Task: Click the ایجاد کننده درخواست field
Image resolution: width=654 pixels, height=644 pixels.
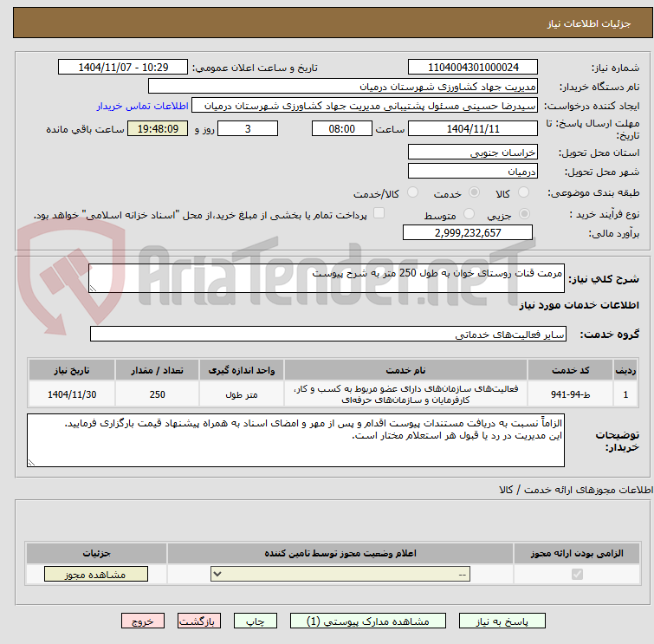Action: pos(365,106)
